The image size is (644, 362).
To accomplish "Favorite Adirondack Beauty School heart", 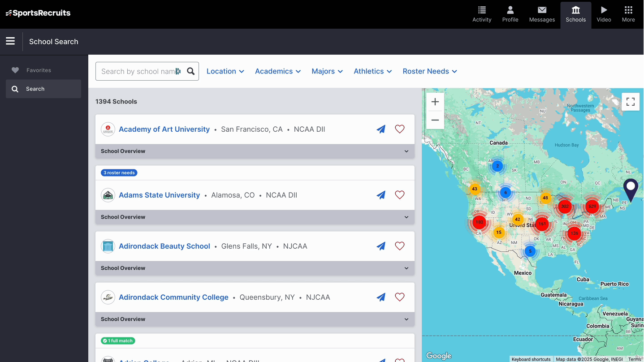I will tap(400, 246).
